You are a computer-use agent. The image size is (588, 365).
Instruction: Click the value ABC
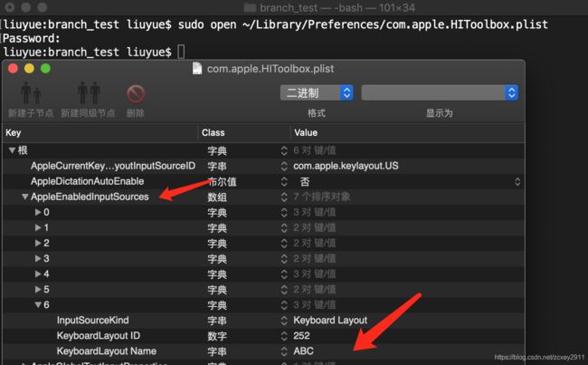tap(303, 351)
